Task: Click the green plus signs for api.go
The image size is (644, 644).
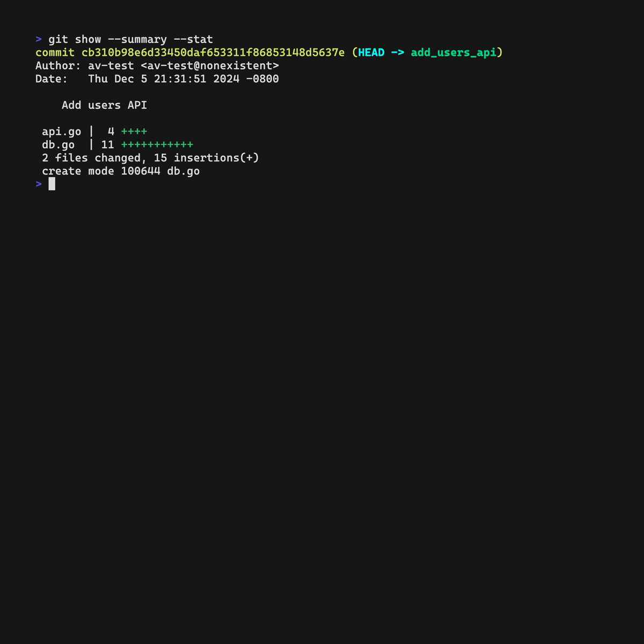Action: [134, 131]
